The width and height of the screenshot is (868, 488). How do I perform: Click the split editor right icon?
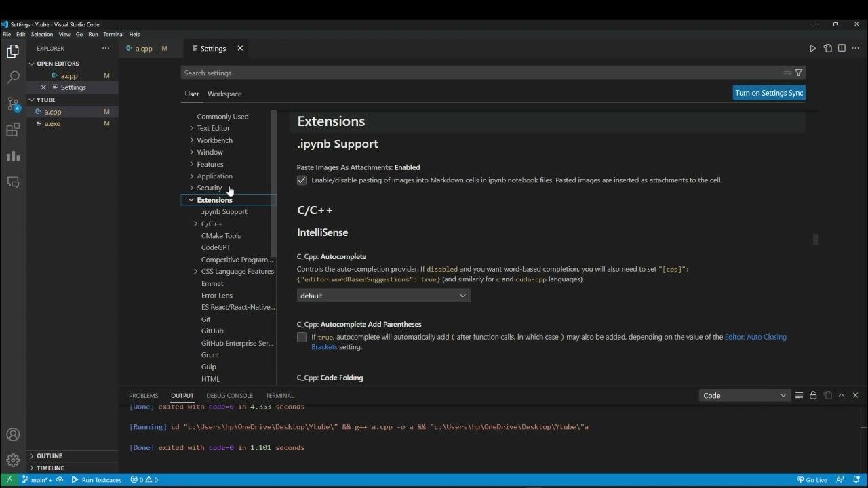[842, 48]
